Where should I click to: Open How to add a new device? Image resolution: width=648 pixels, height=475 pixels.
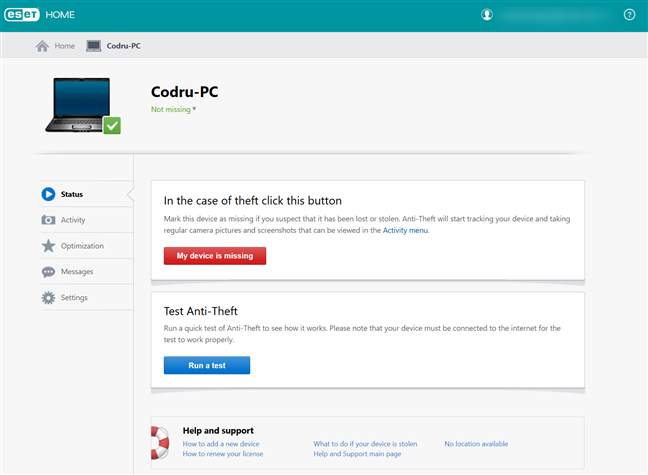point(221,444)
